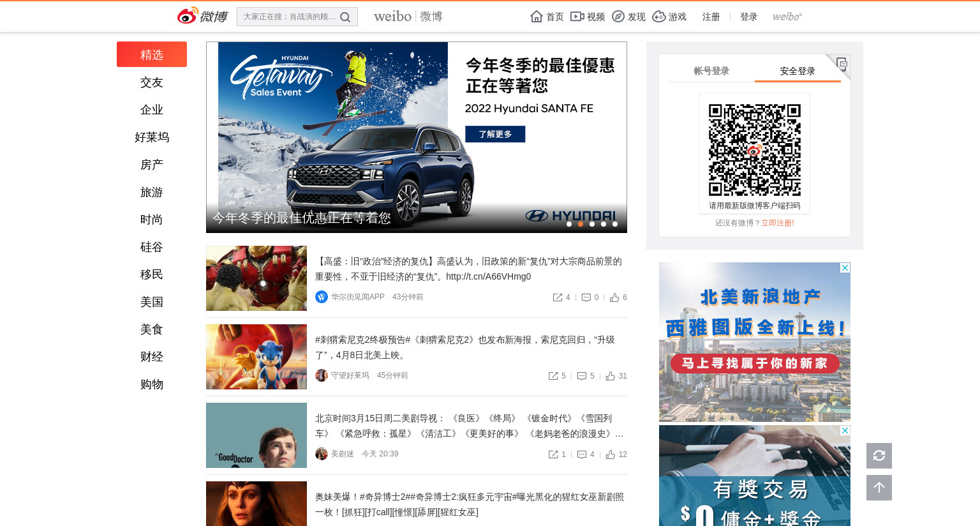980x526 pixels.
Task: Open the Scarlet Witch post thumbnail
Action: click(256, 504)
